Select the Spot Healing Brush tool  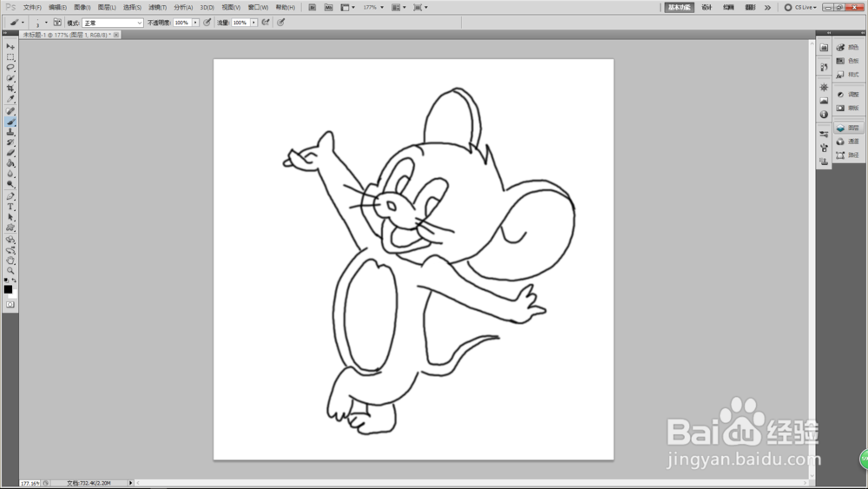point(10,111)
